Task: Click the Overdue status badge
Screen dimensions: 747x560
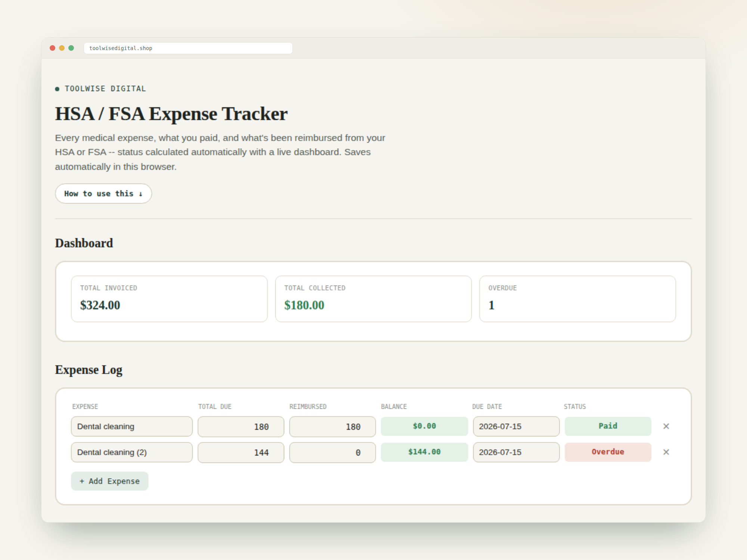Action: point(608,452)
